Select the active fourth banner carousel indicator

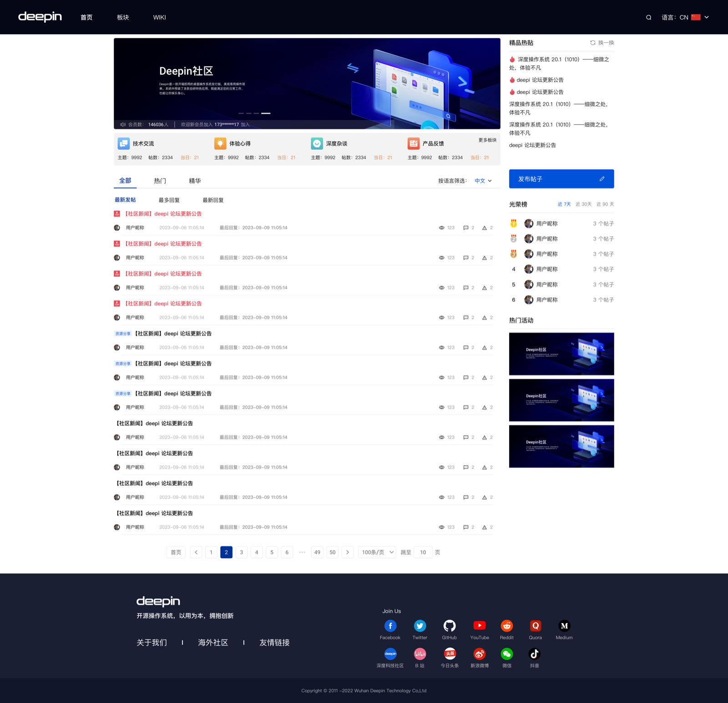(x=266, y=113)
